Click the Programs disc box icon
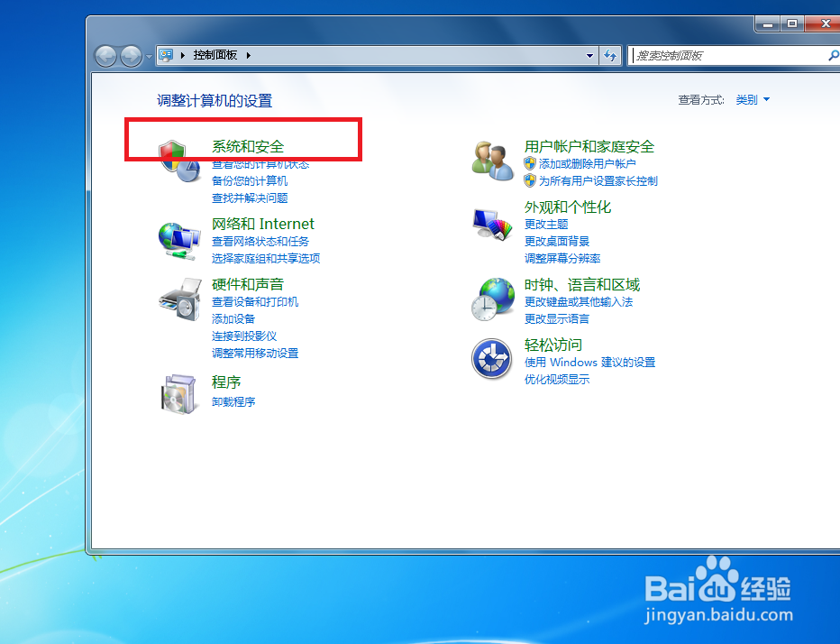The height and width of the screenshot is (644, 840). click(x=179, y=394)
